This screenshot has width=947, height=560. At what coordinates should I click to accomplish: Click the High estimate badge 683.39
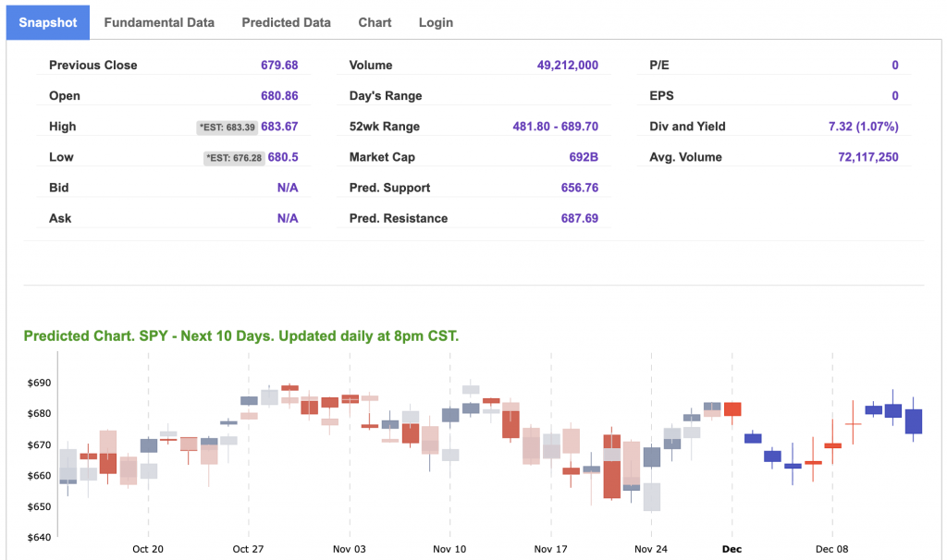[227, 128]
